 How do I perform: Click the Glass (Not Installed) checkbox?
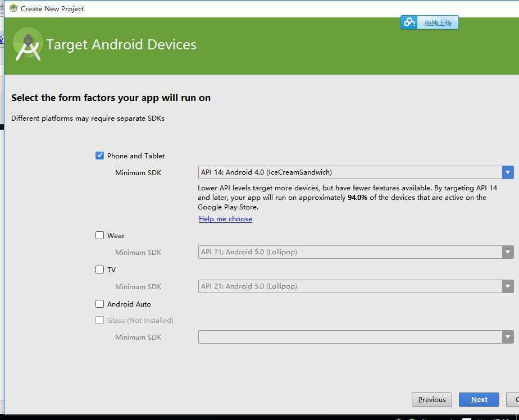pyautogui.click(x=99, y=320)
